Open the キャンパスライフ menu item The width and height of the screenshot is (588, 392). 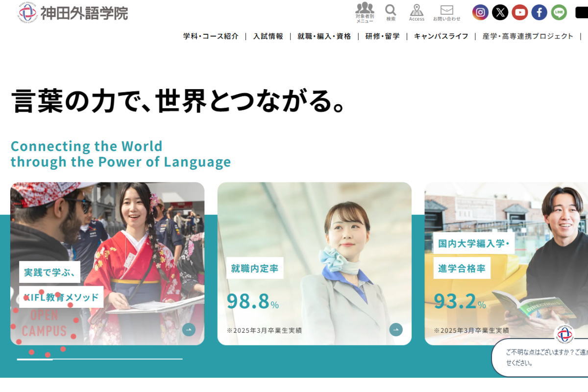pyautogui.click(x=441, y=36)
